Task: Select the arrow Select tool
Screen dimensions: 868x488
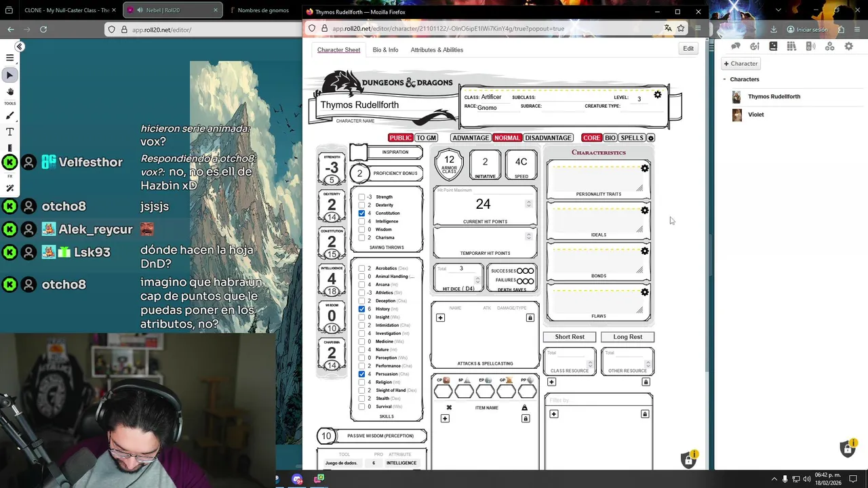Action: 9,75
